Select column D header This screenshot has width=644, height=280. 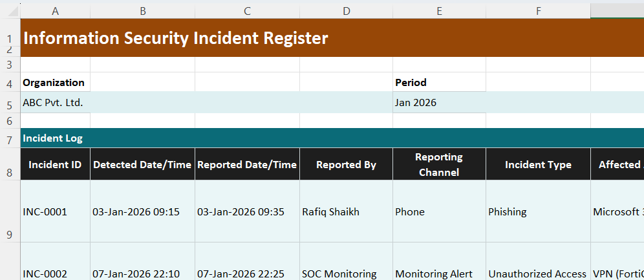coord(346,10)
